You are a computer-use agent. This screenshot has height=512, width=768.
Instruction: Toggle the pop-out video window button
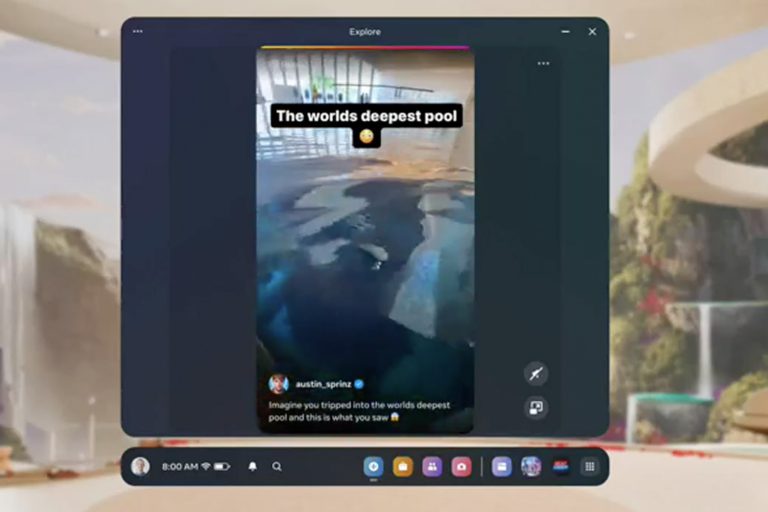tap(536, 407)
